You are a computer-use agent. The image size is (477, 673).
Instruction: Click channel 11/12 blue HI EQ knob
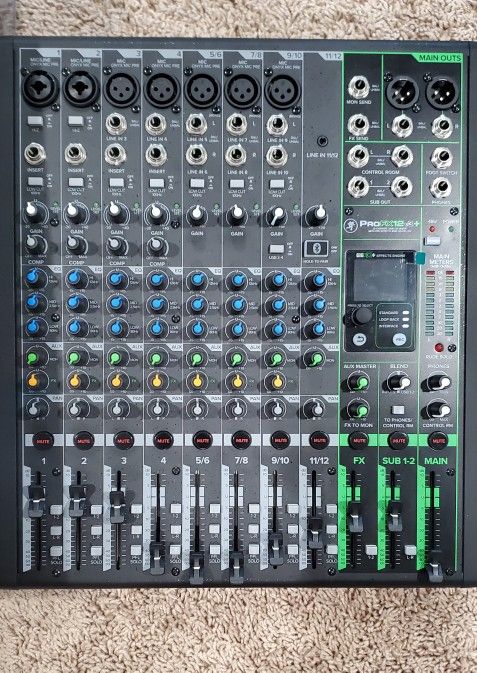317,280
